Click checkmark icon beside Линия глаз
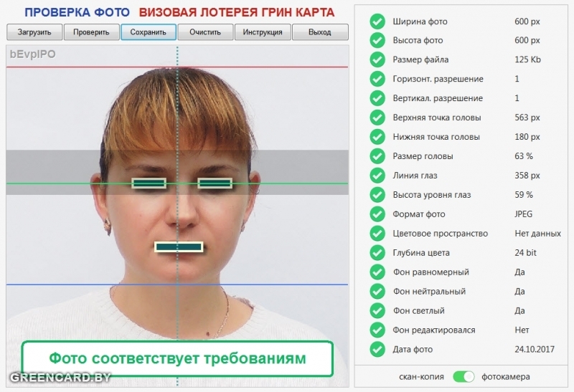 pyautogui.click(x=377, y=176)
